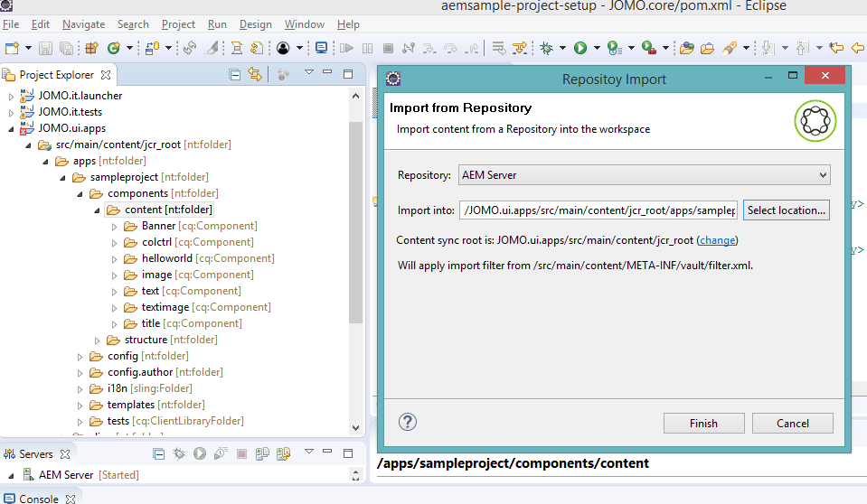Click the help question mark in dialog
The height and width of the screenshot is (504, 867).
pyautogui.click(x=408, y=422)
